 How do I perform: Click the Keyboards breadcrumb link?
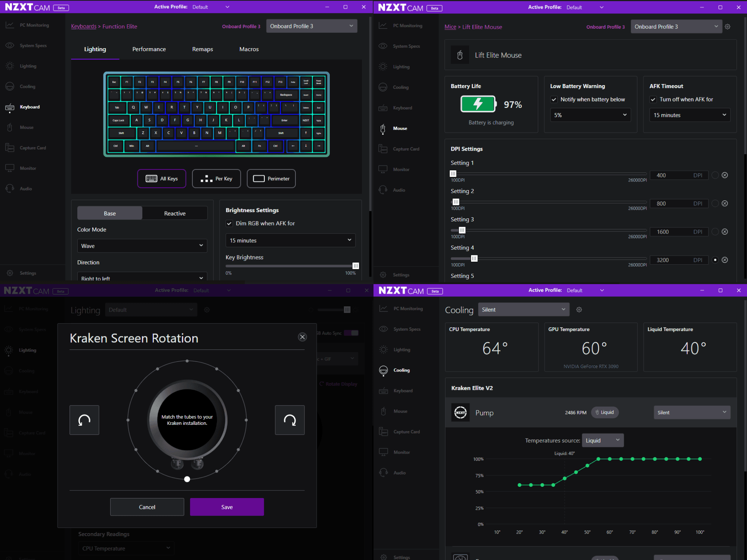click(x=84, y=27)
